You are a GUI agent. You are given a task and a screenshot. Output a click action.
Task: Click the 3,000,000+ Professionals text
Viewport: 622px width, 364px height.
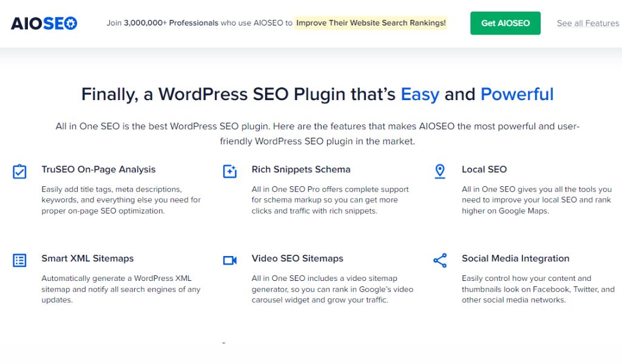(171, 23)
